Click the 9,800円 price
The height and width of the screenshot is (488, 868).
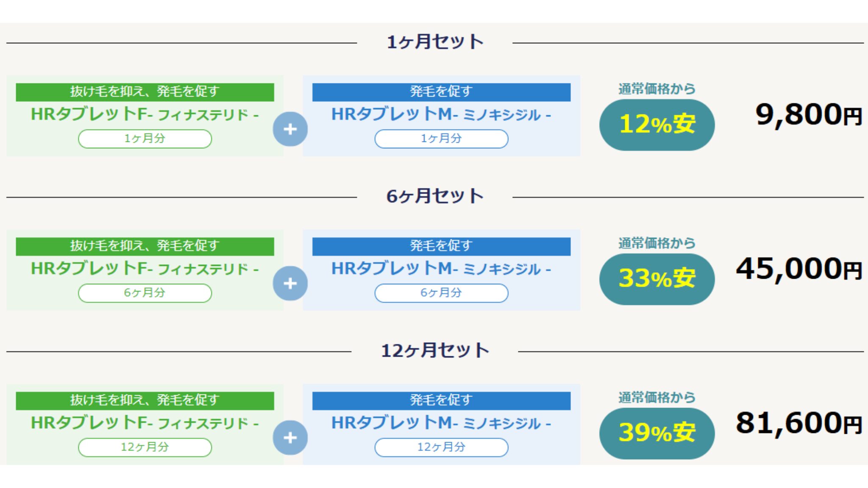coord(808,115)
